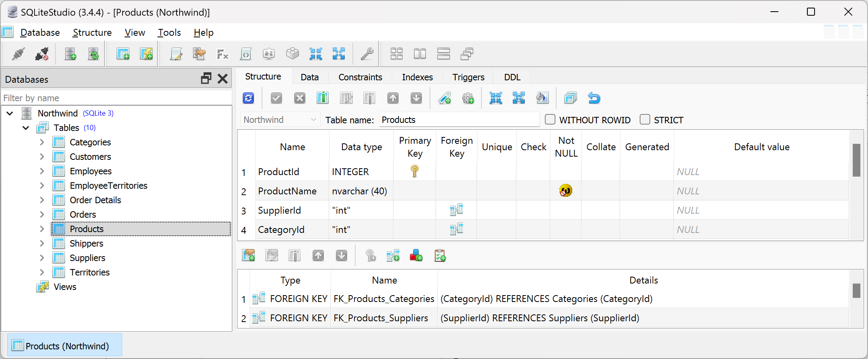This screenshot has height=359, width=868.
Task: Open the Database menu
Action: 40,33
